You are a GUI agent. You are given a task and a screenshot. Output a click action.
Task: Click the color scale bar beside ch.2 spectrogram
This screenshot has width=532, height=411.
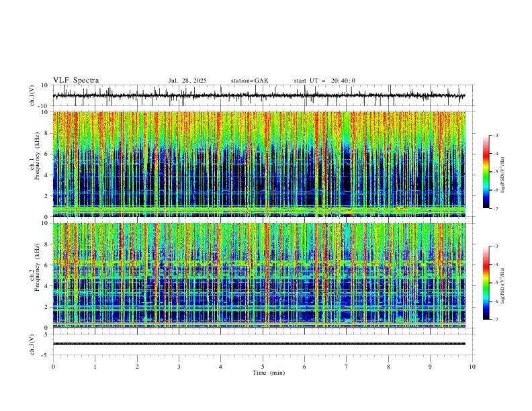tap(486, 283)
